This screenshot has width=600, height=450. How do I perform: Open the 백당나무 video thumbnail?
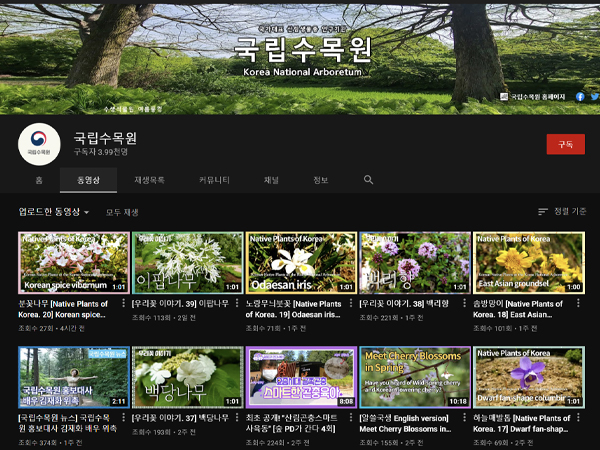[188, 377]
